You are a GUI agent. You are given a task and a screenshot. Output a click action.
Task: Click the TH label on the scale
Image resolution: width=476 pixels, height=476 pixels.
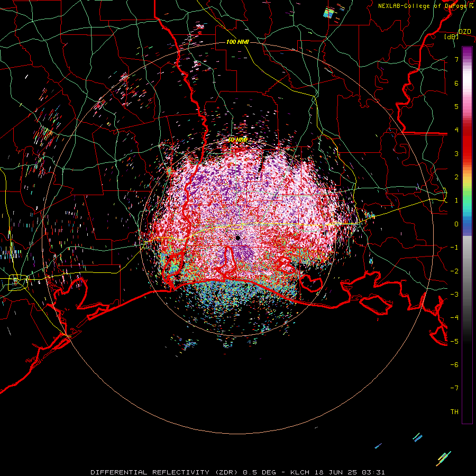click(x=454, y=412)
